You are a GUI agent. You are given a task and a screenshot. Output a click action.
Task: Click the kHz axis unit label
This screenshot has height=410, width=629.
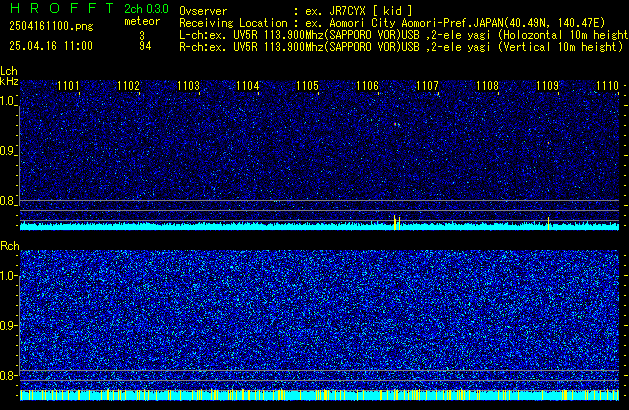click(x=9, y=81)
